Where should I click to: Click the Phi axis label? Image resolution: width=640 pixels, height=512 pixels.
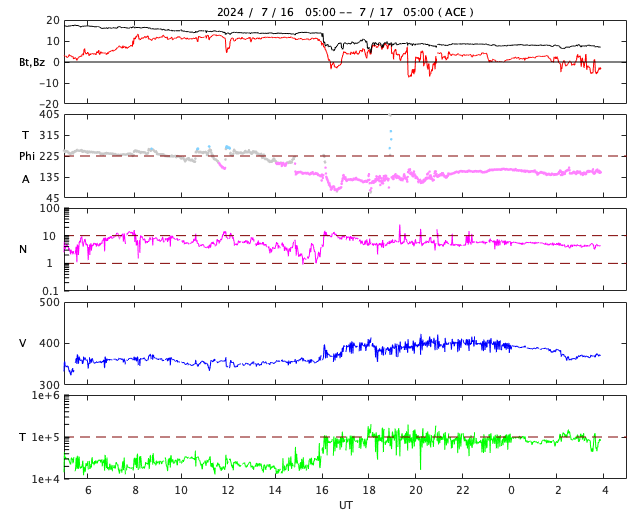tap(27, 156)
